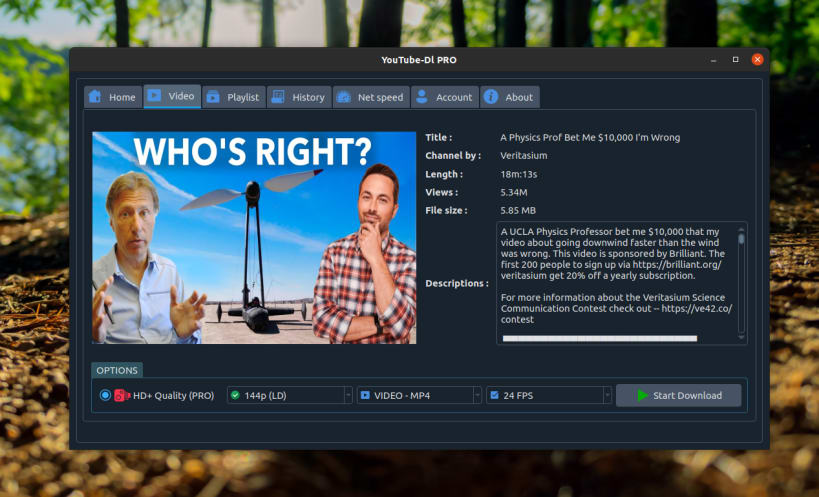
Task: Click the History tab icon
Action: pos(278,97)
